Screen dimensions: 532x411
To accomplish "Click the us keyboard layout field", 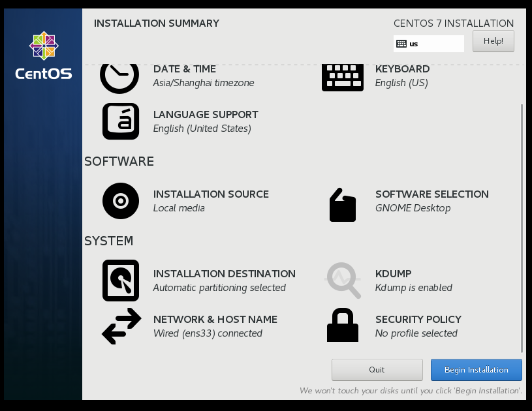I will (429, 44).
